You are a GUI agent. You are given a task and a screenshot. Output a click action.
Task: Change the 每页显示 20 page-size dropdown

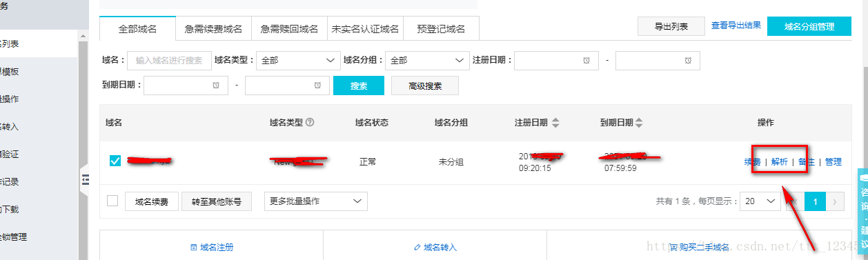pyautogui.click(x=760, y=201)
